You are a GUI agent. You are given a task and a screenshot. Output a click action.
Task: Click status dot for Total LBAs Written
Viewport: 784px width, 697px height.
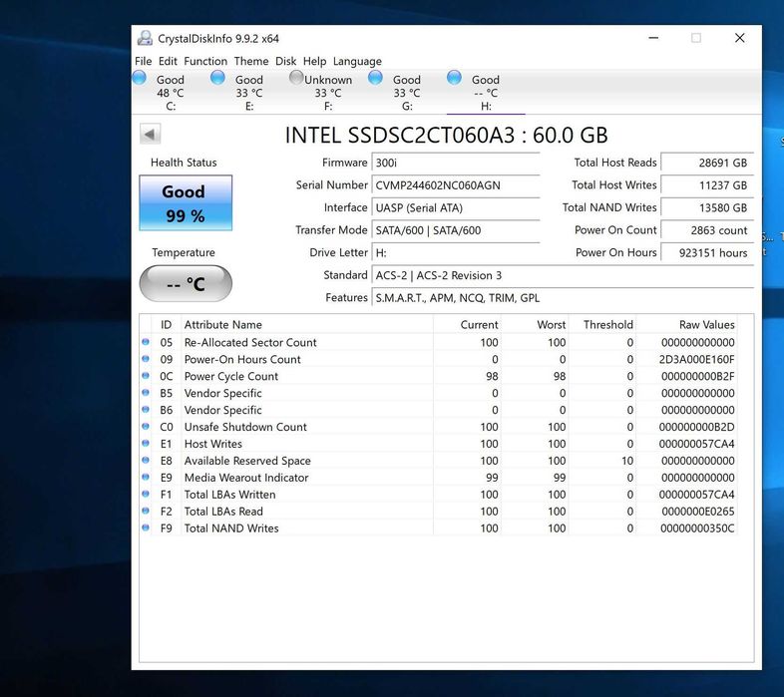pyautogui.click(x=146, y=494)
